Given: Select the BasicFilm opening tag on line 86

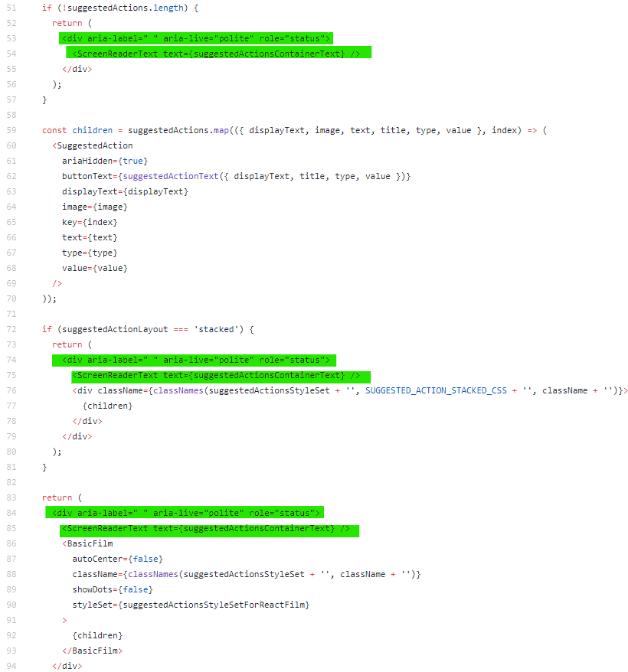Looking at the screenshot, I should [x=87, y=543].
